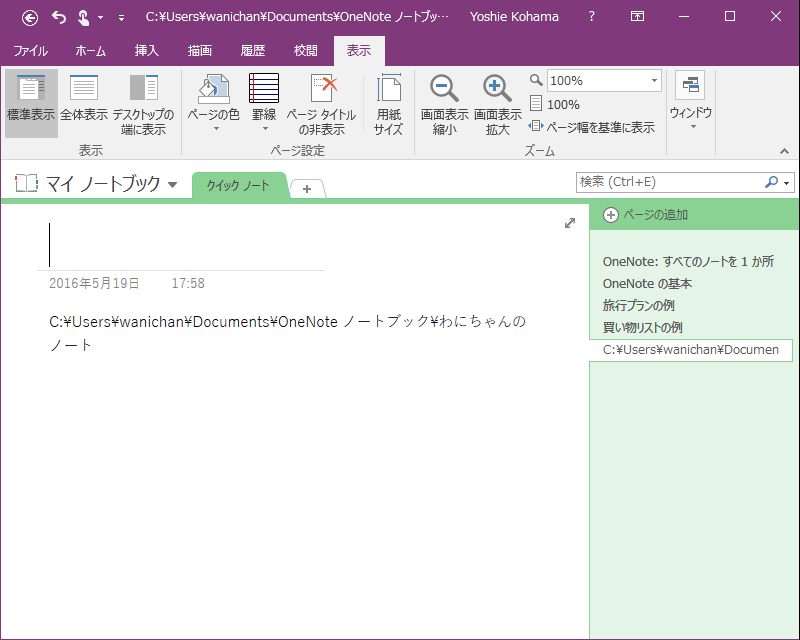Open touch/mouse mode dropdown arrow
Screen dimensions: 800x640
(x=101, y=18)
